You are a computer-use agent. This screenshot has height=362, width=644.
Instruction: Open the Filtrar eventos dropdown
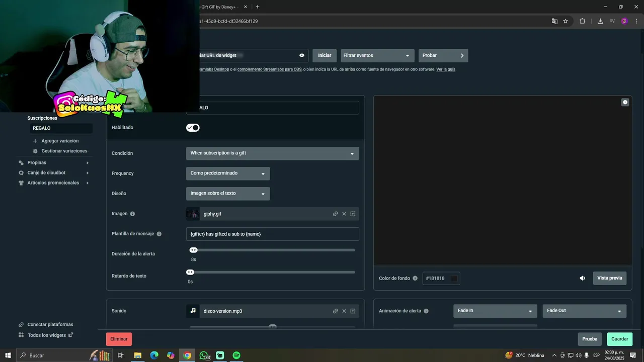377,55
